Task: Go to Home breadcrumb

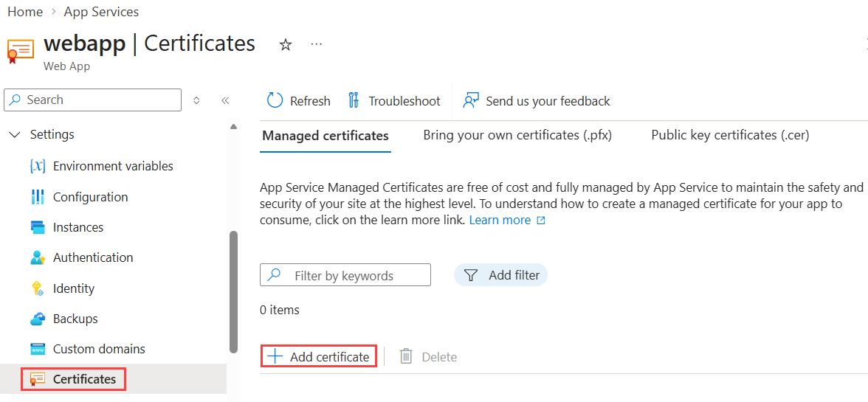Action: coord(25,12)
